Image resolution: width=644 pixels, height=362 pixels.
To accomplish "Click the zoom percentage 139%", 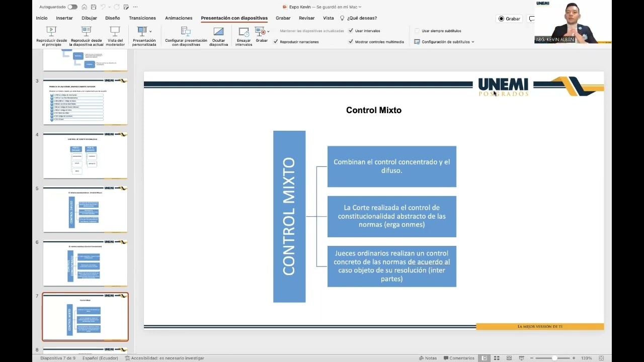I will (x=587, y=358).
